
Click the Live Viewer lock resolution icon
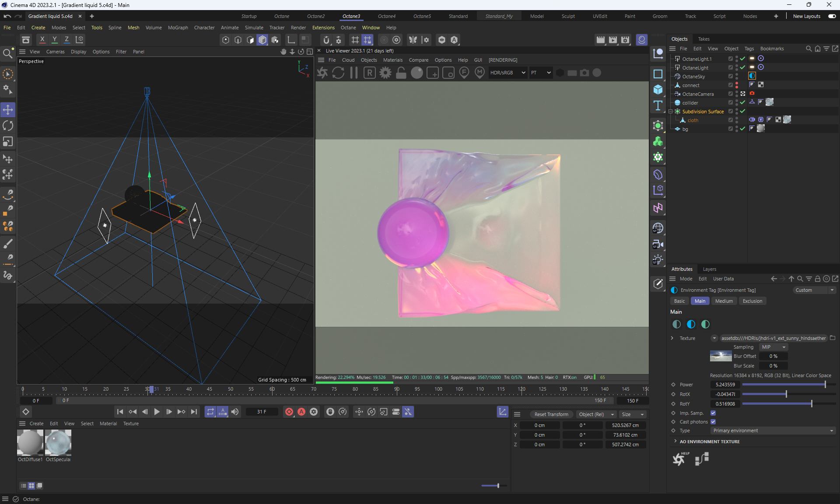(401, 73)
